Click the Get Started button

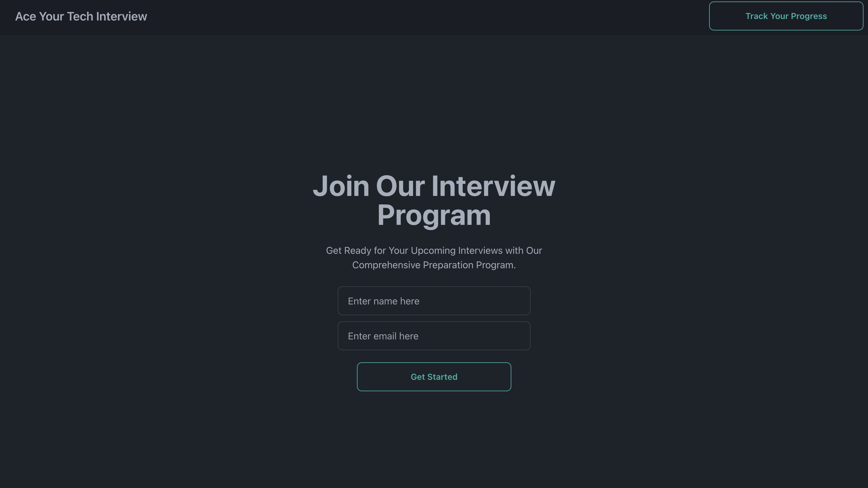click(434, 376)
